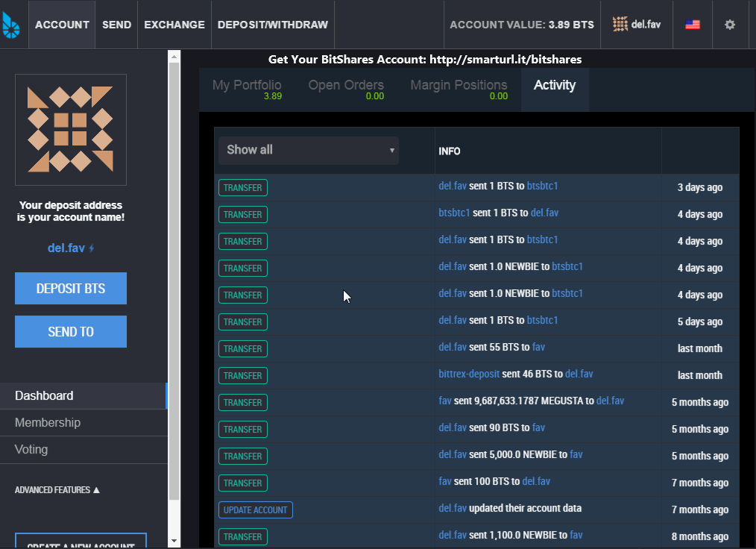Switch to My Portfolio tab
This screenshot has height=549, width=756.
point(247,90)
